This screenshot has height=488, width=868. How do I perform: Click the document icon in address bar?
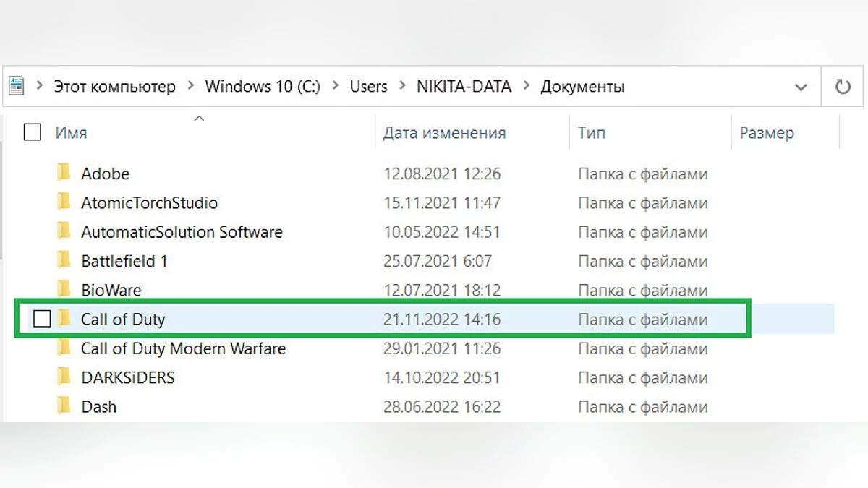16,87
